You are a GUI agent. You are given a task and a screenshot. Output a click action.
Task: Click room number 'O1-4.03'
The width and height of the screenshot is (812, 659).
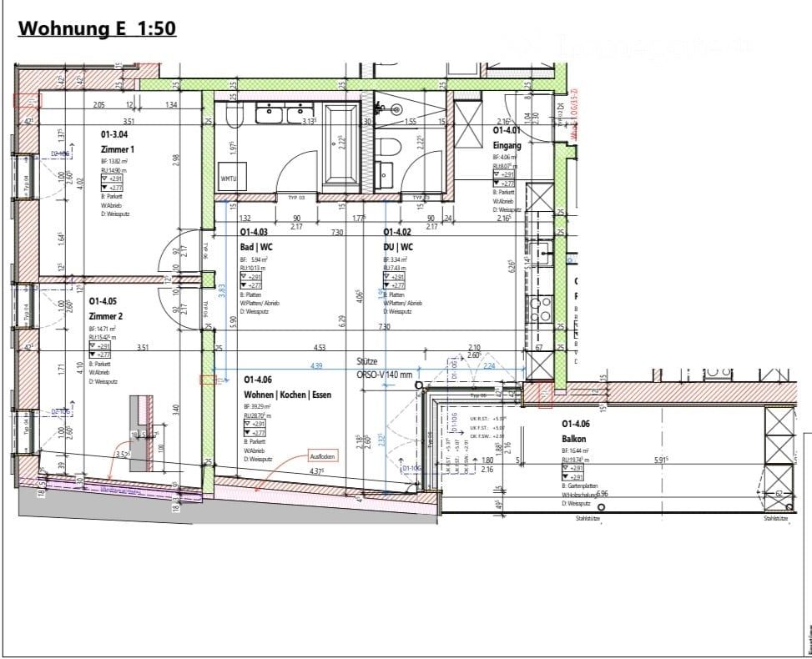254,232
